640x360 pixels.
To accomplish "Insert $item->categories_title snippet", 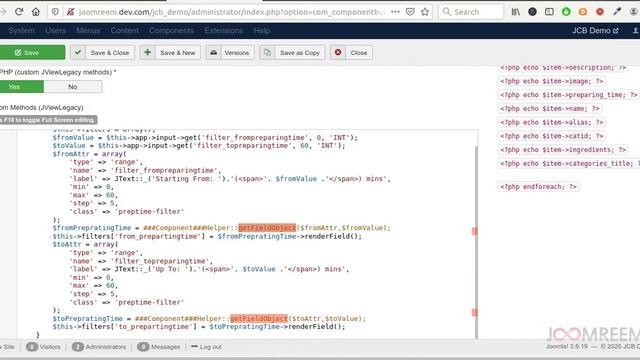I will pos(569,163).
